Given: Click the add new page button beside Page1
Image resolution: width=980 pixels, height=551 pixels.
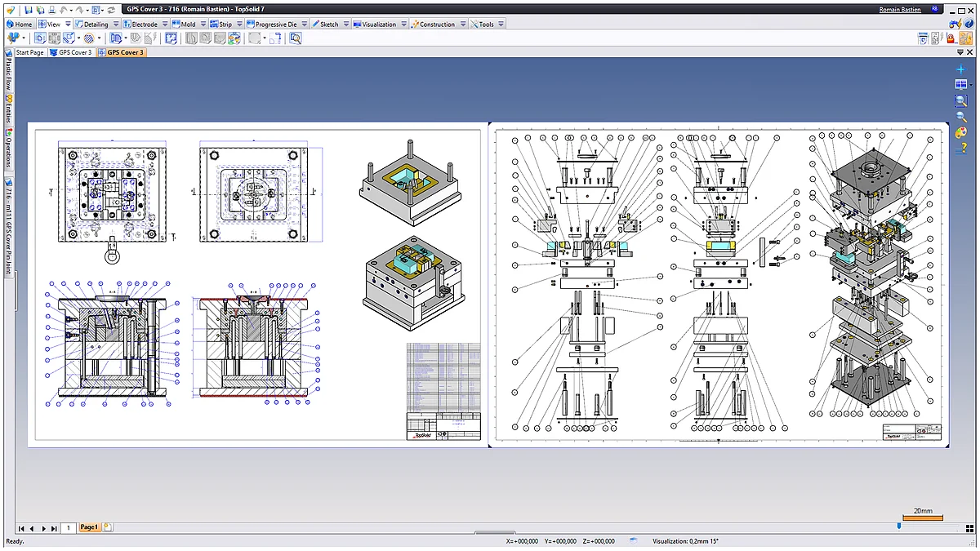Looking at the screenshot, I should pos(108,527).
